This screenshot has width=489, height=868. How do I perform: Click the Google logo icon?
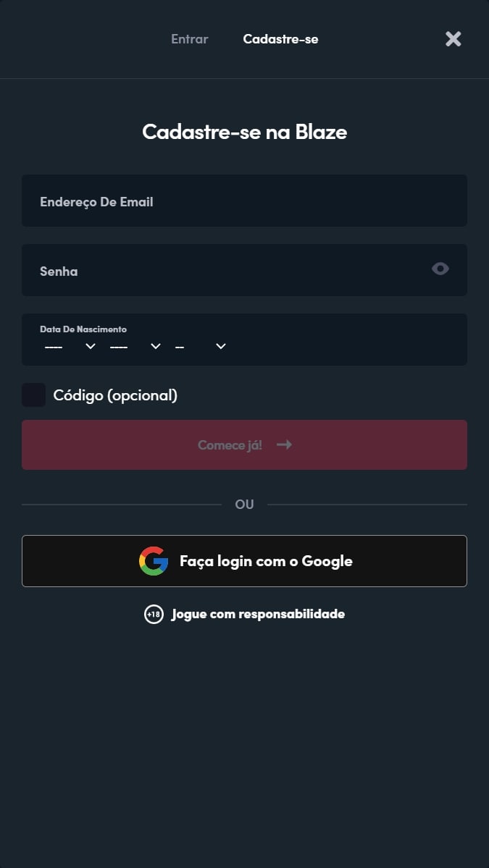click(x=154, y=561)
